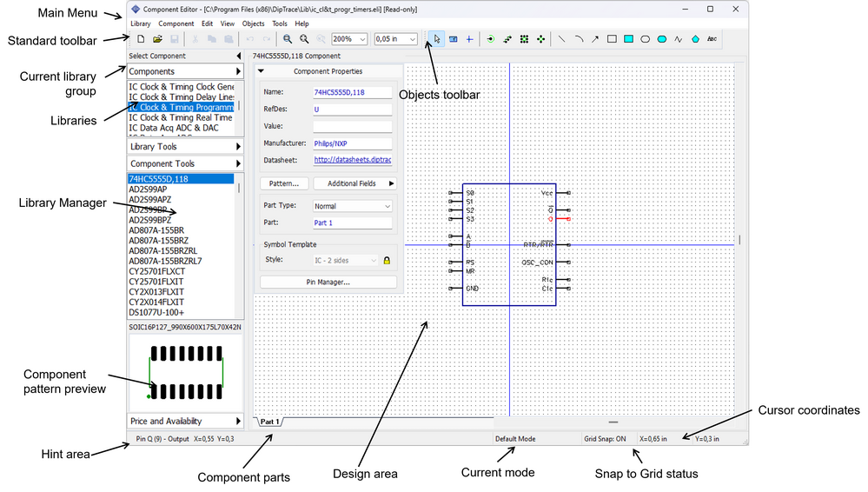Select the cyan Filled Obround tool
The height and width of the screenshot is (492, 868).
(662, 39)
